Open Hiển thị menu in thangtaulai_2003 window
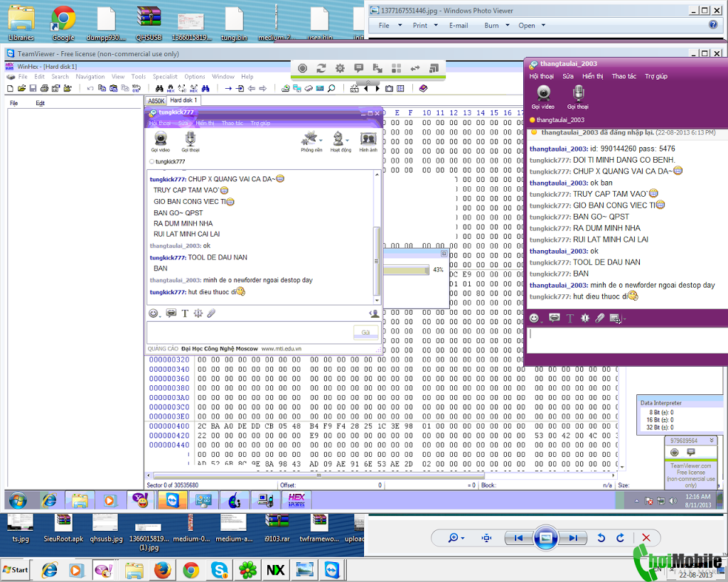 coord(592,76)
